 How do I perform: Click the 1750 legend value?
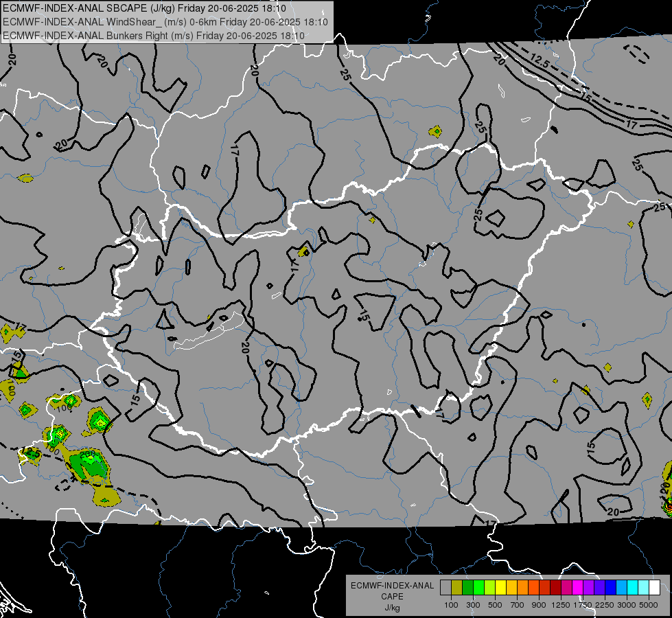(x=583, y=605)
